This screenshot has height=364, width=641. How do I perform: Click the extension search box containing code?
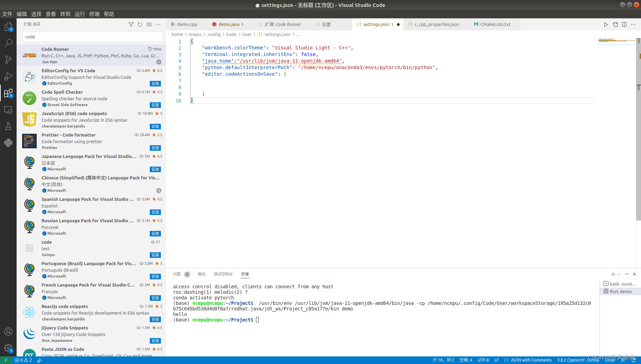(x=92, y=37)
